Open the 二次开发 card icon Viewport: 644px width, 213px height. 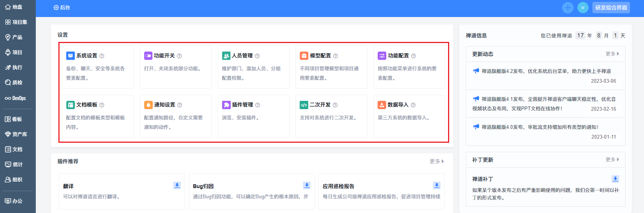tap(304, 105)
